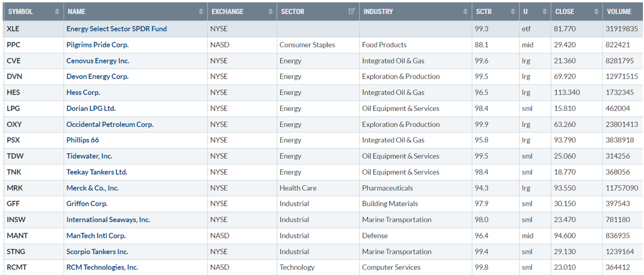Open the Pilgrims Pride Corp. link
The width and height of the screenshot is (644, 275).
tap(97, 45)
